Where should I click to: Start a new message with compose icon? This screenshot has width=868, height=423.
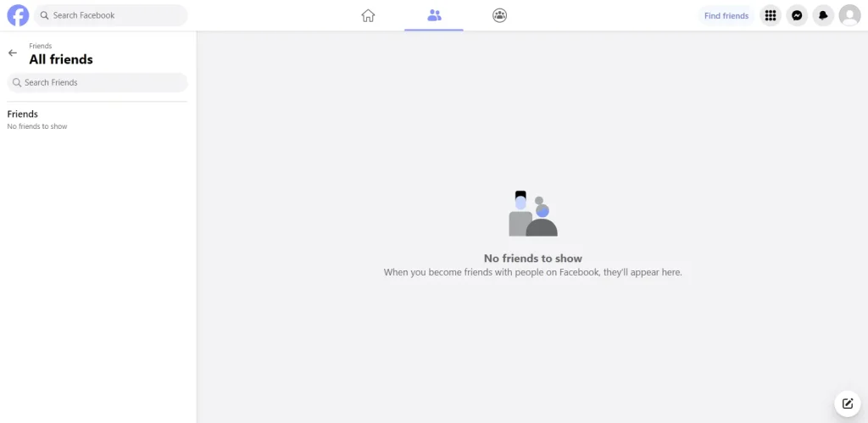848,404
